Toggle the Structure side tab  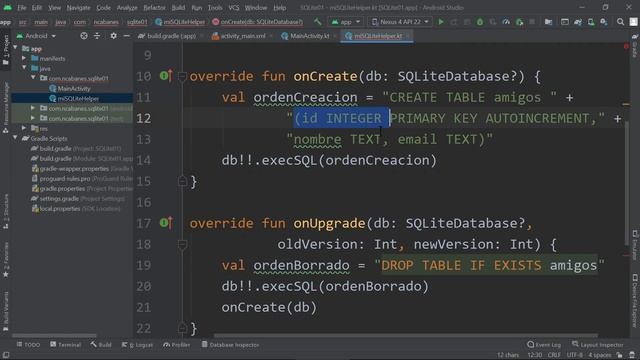(6, 211)
